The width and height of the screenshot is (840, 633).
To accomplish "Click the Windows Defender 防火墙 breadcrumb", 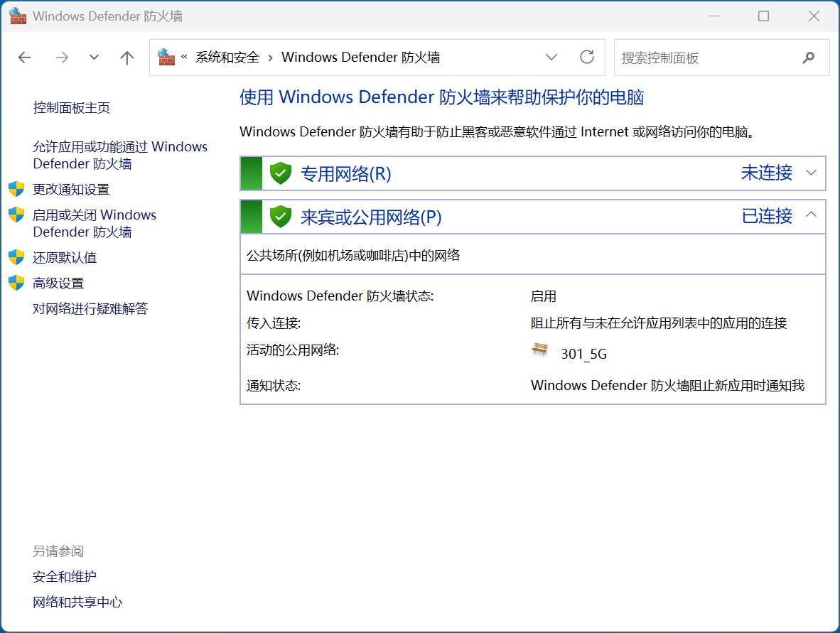I will coord(360,58).
